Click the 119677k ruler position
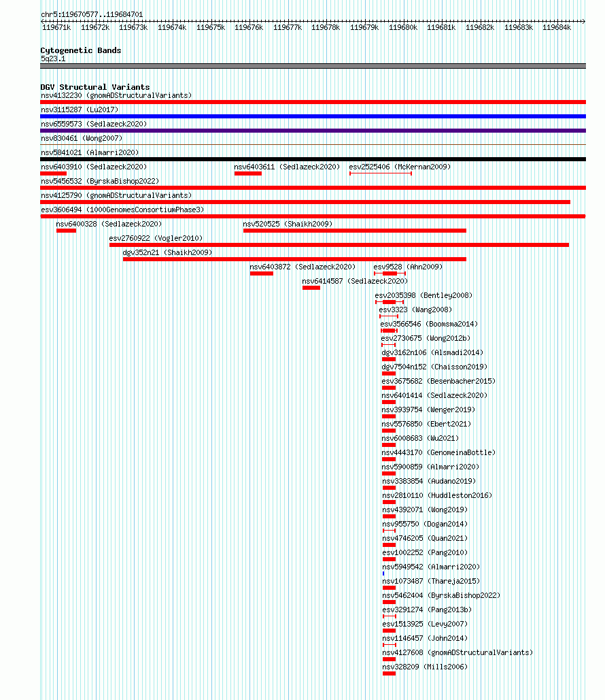 pyautogui.click(x=288, y=28)
